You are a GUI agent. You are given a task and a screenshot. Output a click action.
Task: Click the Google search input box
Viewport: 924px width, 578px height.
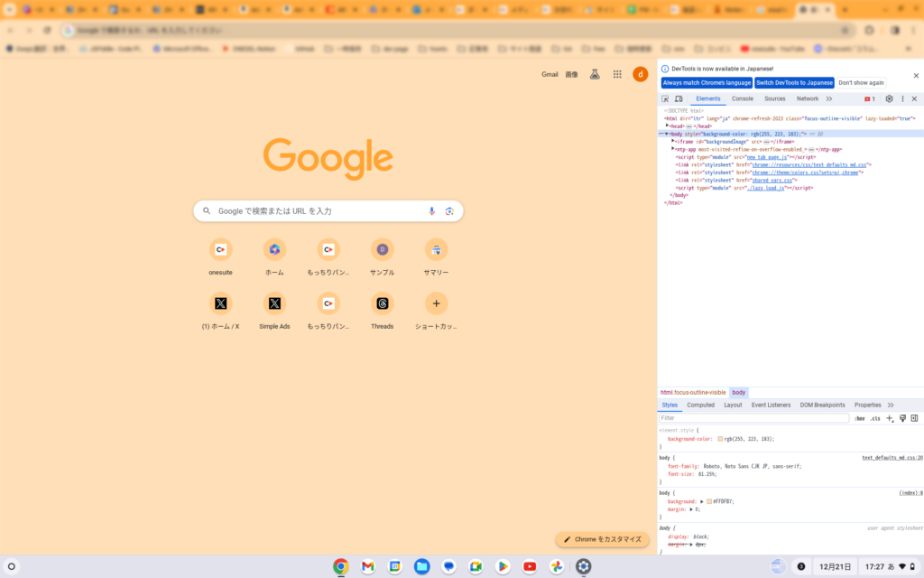click(328, 211)
